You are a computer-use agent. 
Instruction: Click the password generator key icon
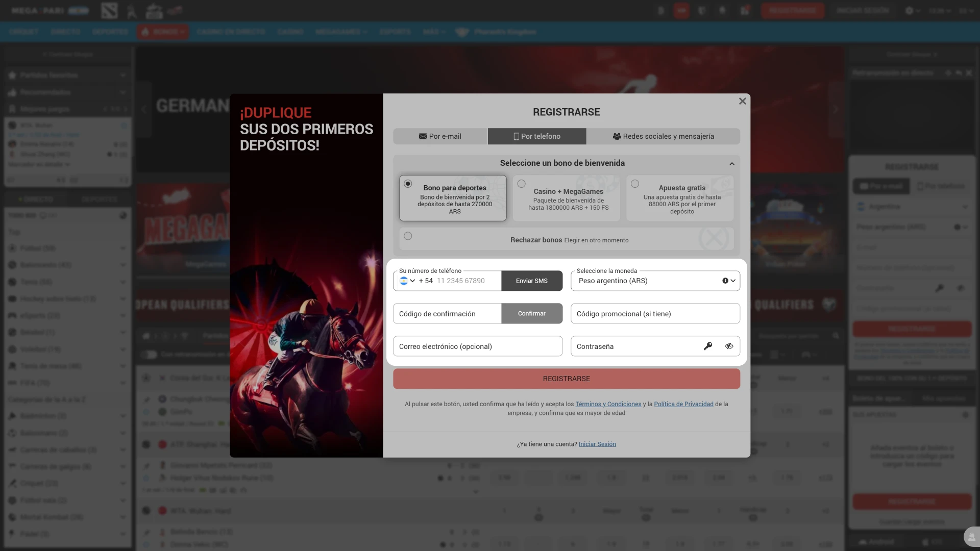[707, 346]
